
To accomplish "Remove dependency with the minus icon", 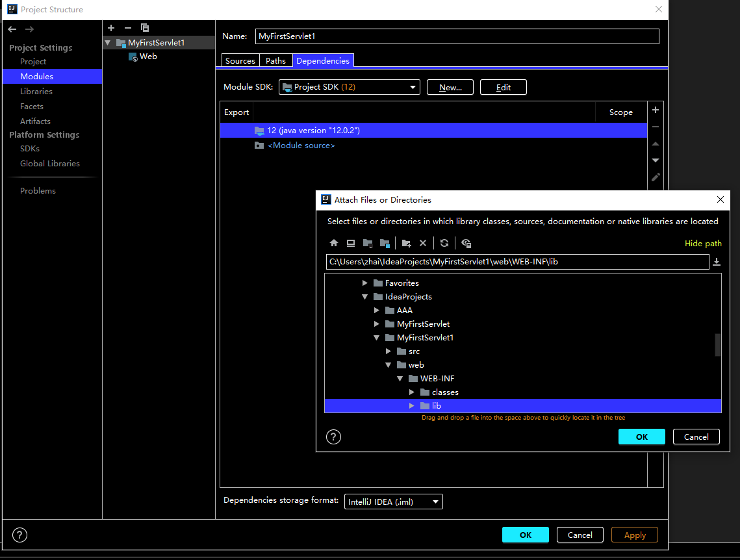I will [656, 127].
